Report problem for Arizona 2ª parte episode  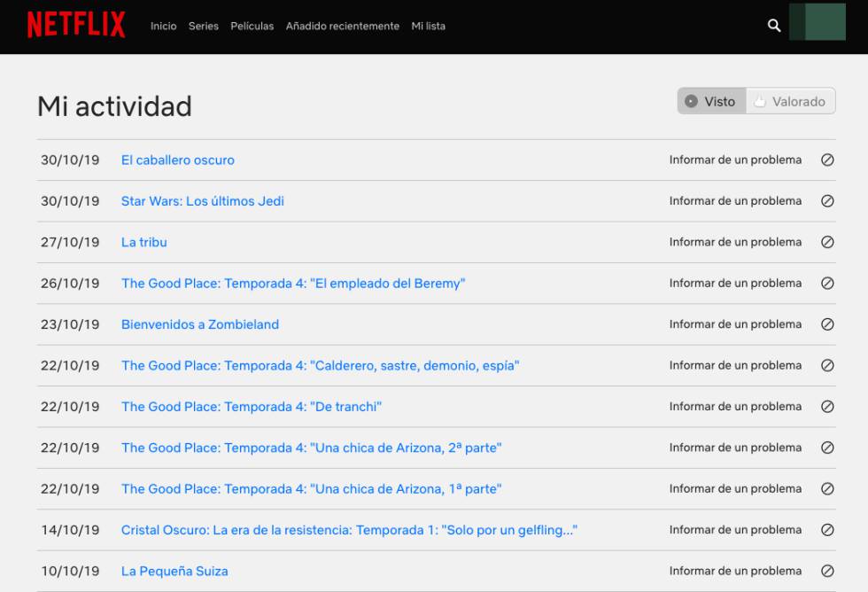[735, 448]
